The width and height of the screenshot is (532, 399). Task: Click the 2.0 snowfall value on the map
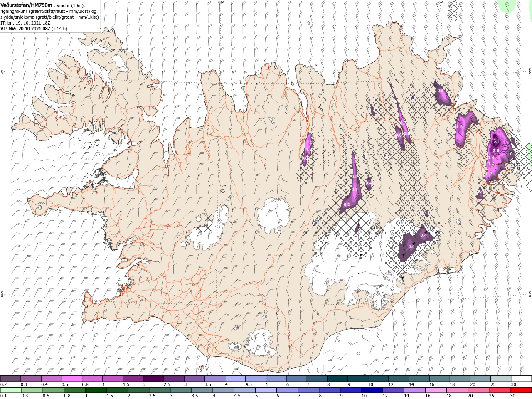(x=495, y=150)
